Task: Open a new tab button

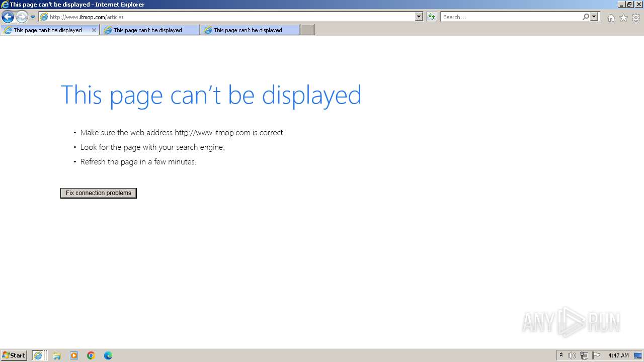Action: pyautogui.click(x=307, y=30)
